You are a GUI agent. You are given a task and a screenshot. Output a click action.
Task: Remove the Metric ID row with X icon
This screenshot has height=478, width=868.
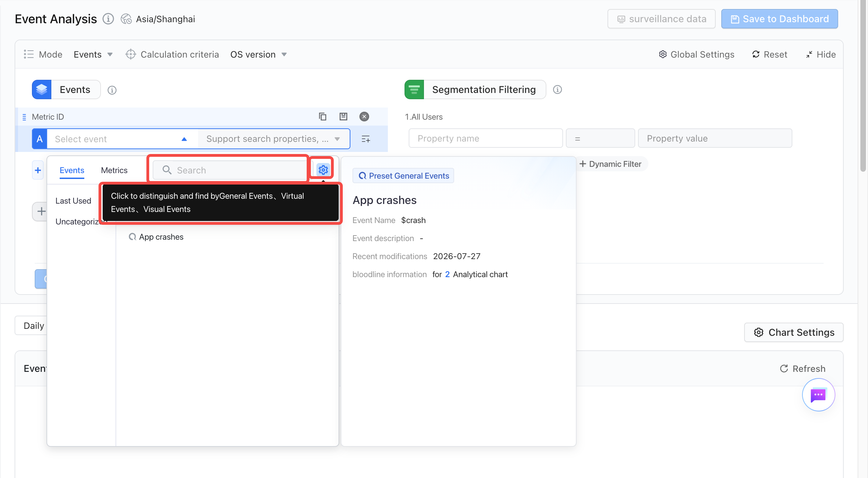coord(364,117)
